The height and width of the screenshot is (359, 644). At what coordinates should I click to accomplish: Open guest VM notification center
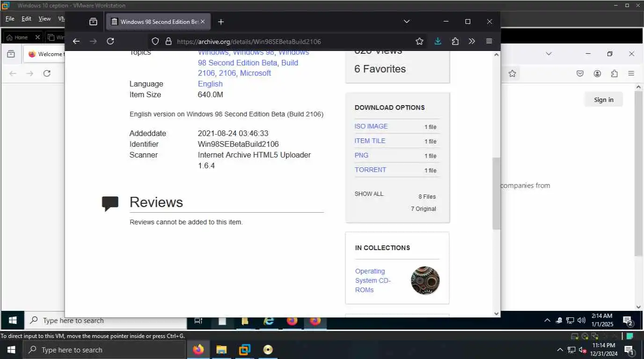pyautogui.click(x=629, y=321)
